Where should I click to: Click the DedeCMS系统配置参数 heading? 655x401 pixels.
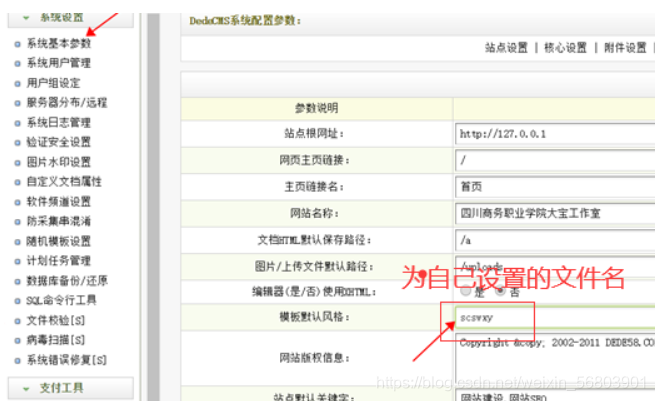click(245, 20)
